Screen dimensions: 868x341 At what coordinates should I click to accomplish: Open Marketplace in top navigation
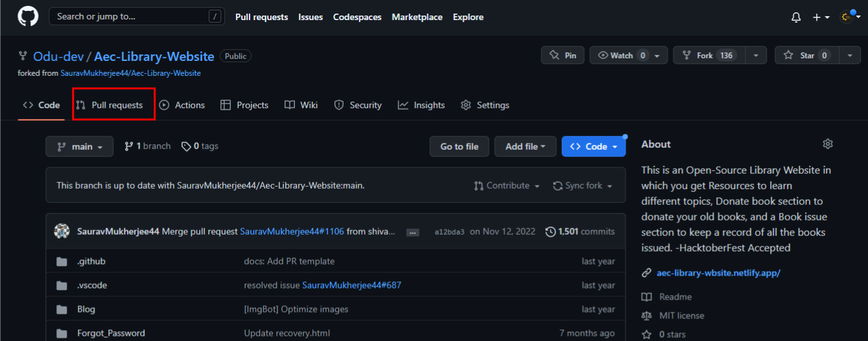417,17
